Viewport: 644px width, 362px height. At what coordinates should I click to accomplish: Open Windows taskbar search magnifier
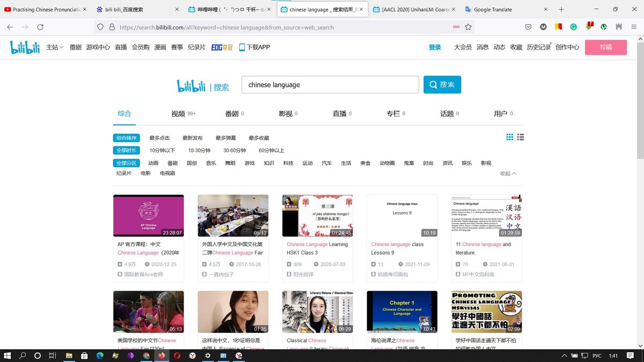pyautogui.click(x=23, y=356)
